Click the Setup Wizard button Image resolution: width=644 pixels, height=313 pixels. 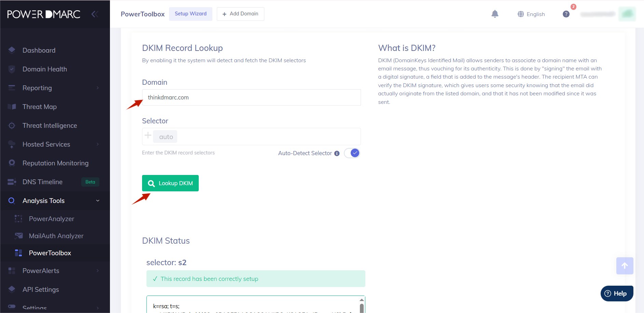191,14
